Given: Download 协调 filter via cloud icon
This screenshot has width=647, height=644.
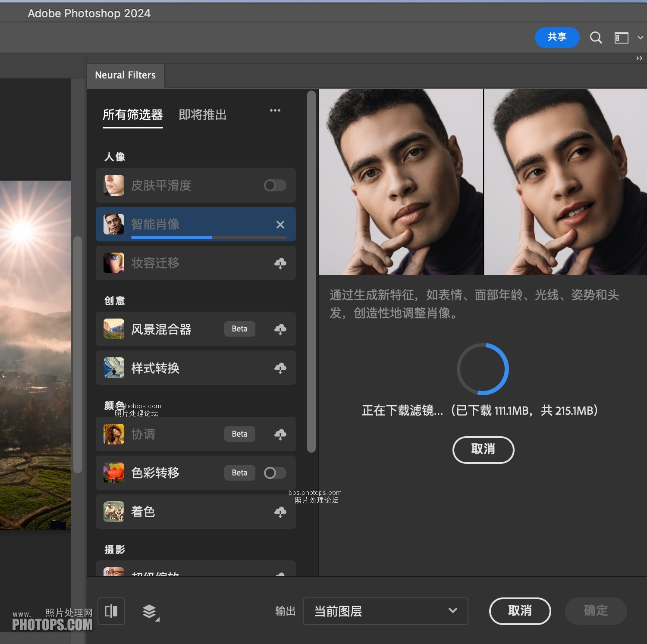Looking at the screenshot, I should [280, 434].
